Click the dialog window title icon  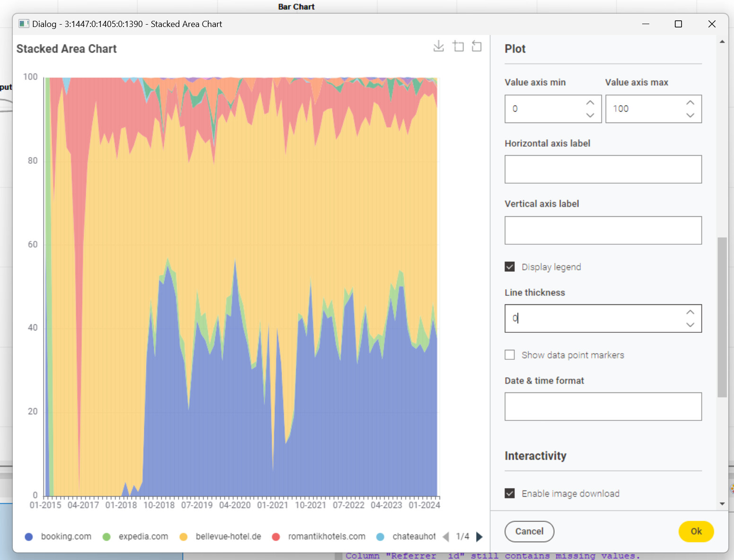click(24, 24)
